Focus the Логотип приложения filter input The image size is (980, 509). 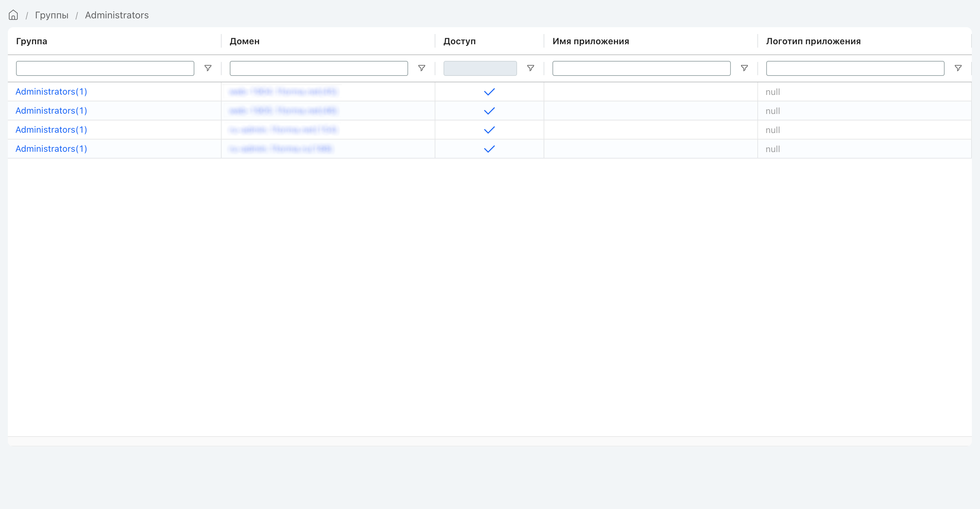(855, 68)
